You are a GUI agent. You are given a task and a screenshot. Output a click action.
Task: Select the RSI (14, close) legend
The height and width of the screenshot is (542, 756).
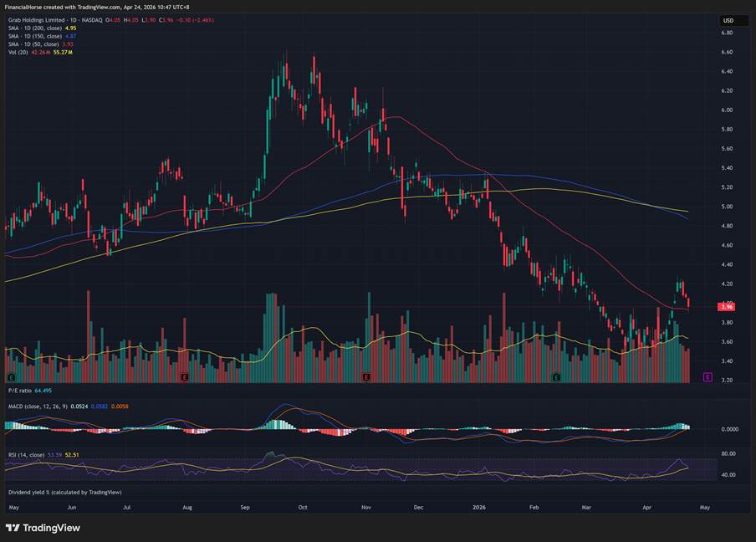(25, 454)
